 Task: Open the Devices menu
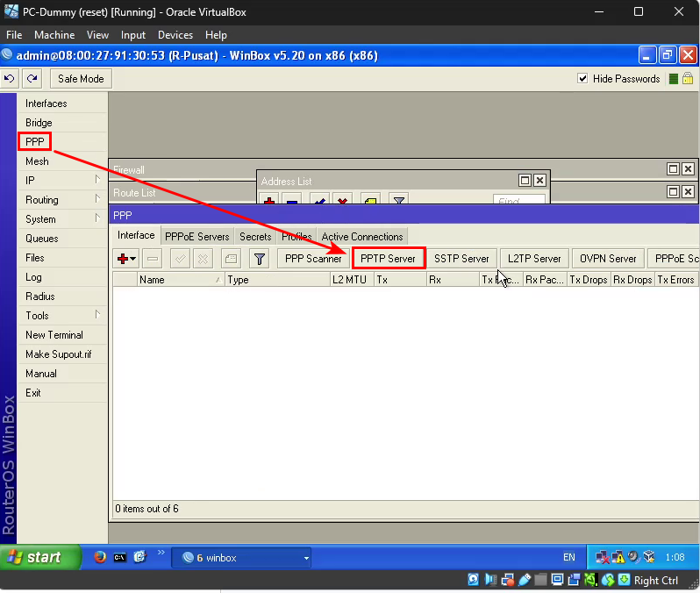click(x=175, y=35)
